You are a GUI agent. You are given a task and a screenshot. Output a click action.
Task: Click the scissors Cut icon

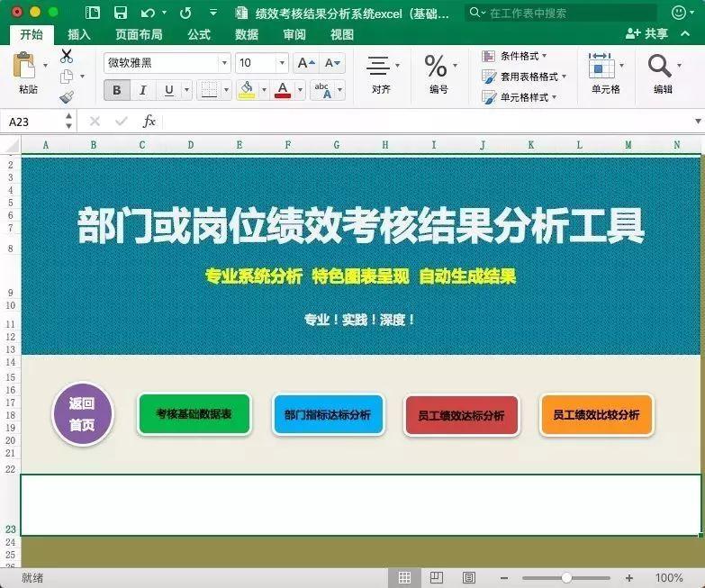tap(67, 56)
